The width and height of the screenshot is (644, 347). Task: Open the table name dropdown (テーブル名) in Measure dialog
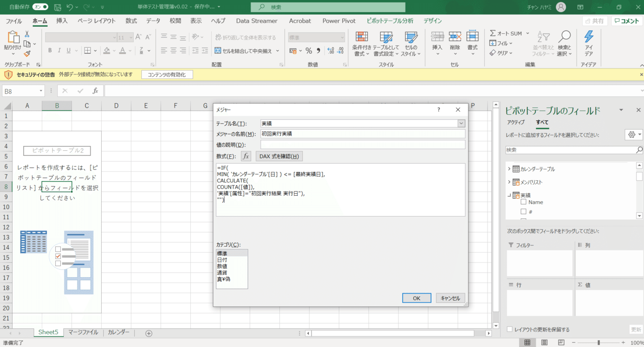461,123
